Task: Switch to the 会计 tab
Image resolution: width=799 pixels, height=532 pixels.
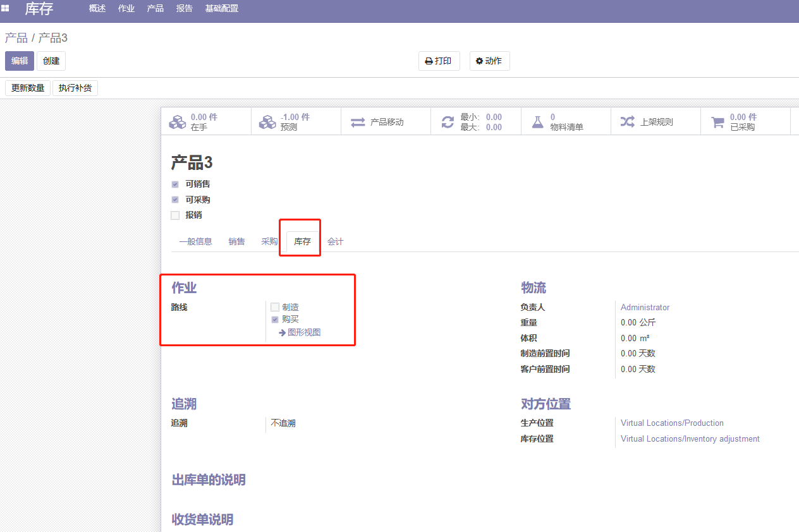Action: point(336,241)
